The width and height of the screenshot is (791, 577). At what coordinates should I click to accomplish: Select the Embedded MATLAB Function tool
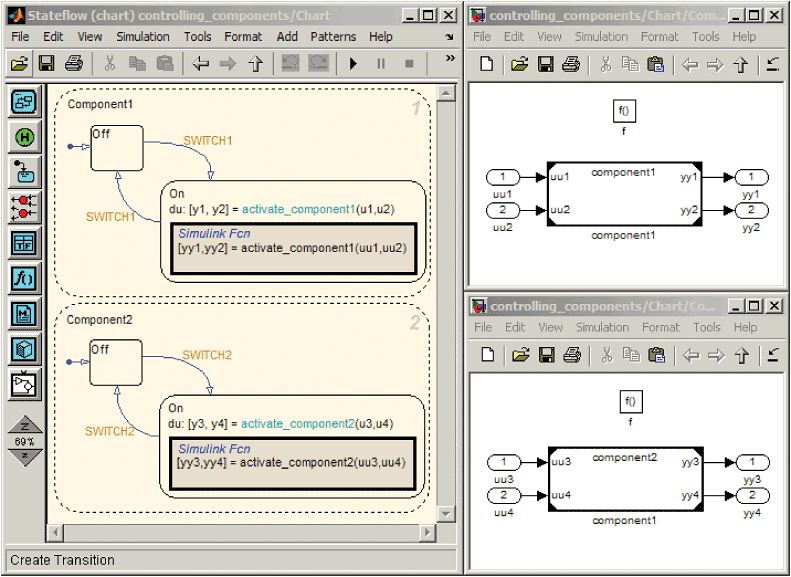click(x=24, y=313)
